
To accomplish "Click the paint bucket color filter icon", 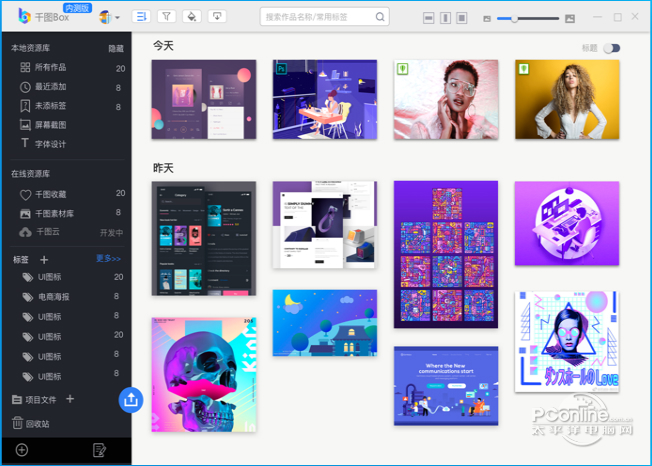I will point(192,17).
